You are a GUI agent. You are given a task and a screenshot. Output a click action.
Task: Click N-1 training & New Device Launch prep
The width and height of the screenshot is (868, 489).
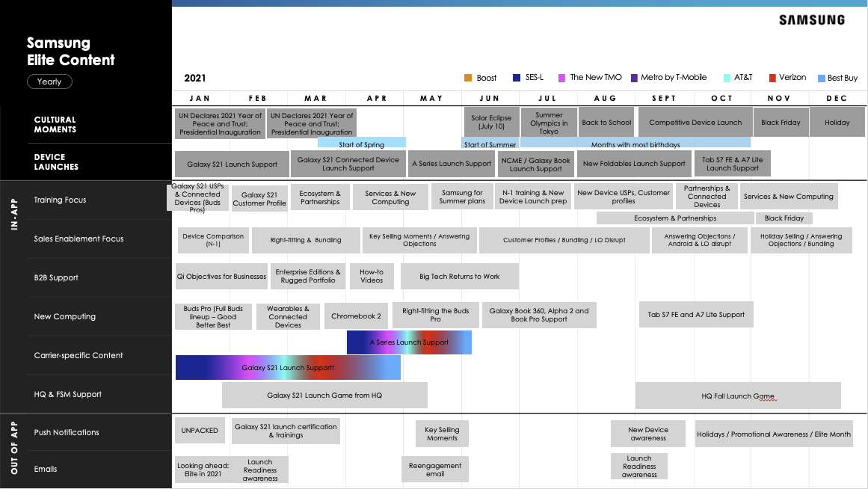[533, 197]
